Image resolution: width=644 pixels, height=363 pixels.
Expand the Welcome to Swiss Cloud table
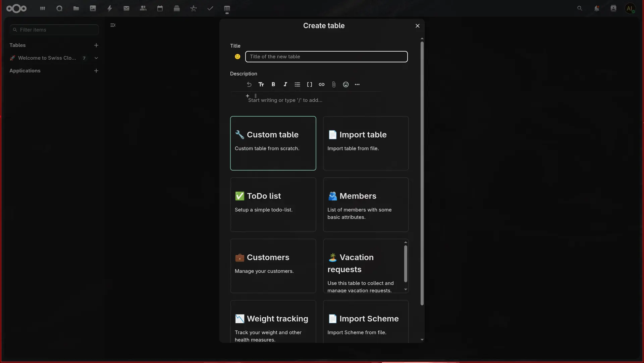click(x=96, y=58)
